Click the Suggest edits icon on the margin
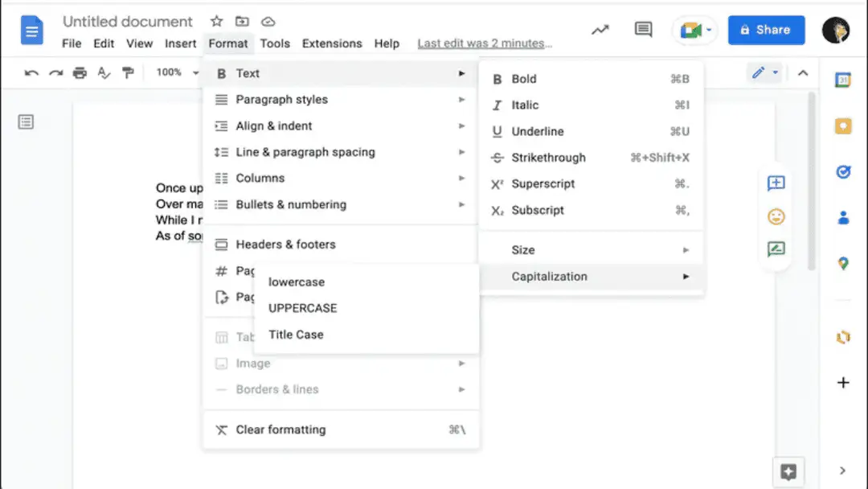Viewport: 868px width, 489px height. click(x=776, y=249)
